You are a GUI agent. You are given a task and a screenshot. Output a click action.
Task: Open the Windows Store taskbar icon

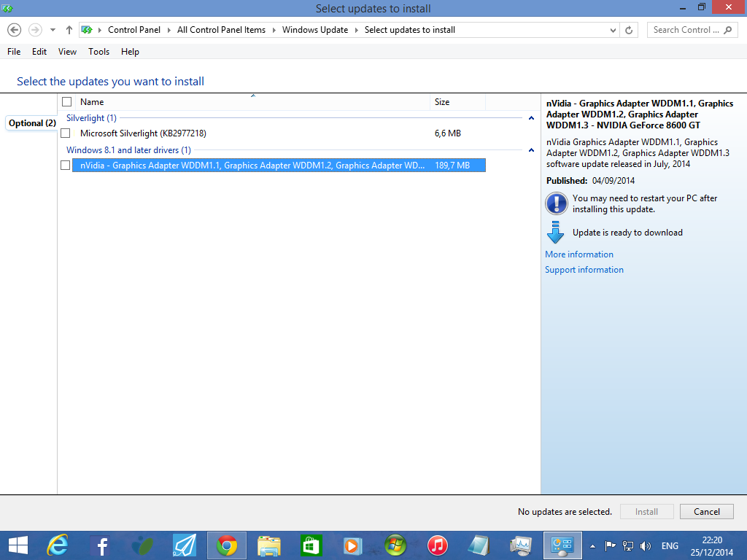coord(311,545)
